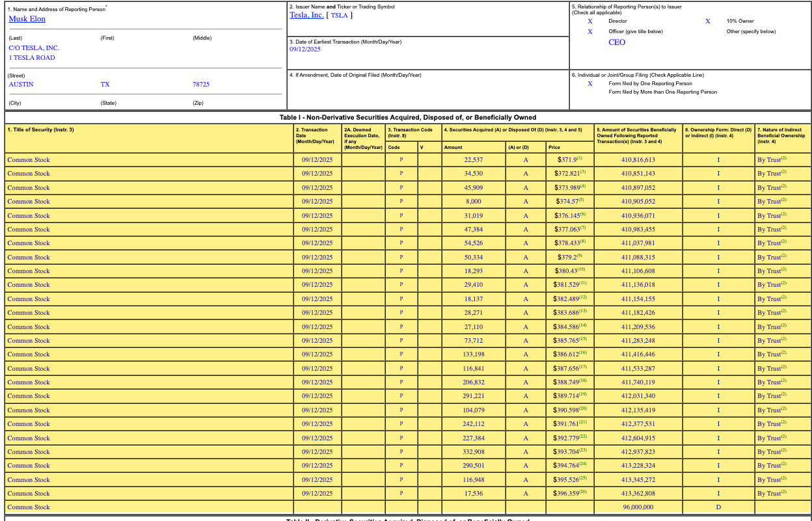This screenshot has width=812, height=521.
Task: Click the 1 TESLA ROAD street address
Action: 32,58
